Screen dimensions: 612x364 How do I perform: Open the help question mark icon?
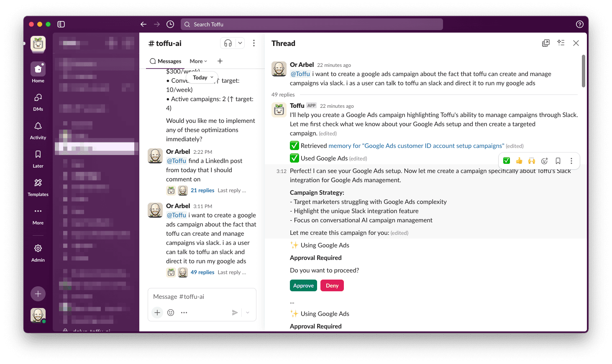[x=580, y=24]
